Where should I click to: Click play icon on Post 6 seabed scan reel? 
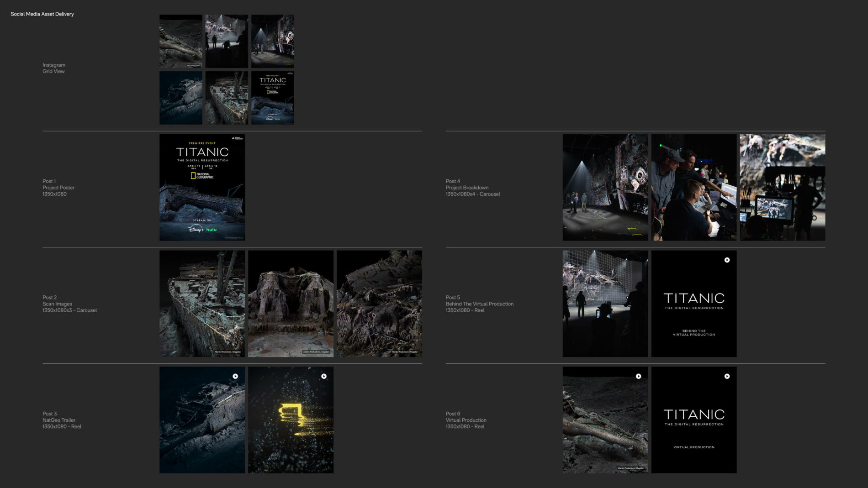(638, 376)
